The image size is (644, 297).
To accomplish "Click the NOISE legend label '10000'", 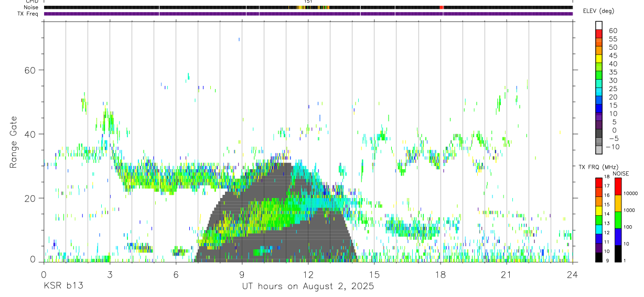I will point(630,193).
